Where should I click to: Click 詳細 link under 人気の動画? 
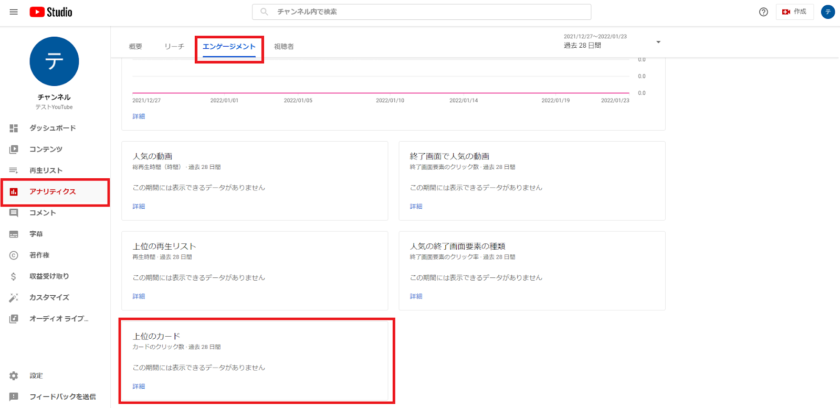(x=139, y=206)
